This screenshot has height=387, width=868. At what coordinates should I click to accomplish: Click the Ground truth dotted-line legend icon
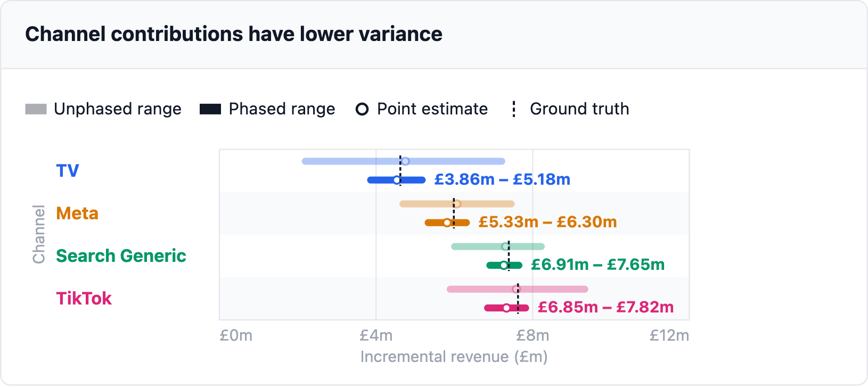pos(514,109)
